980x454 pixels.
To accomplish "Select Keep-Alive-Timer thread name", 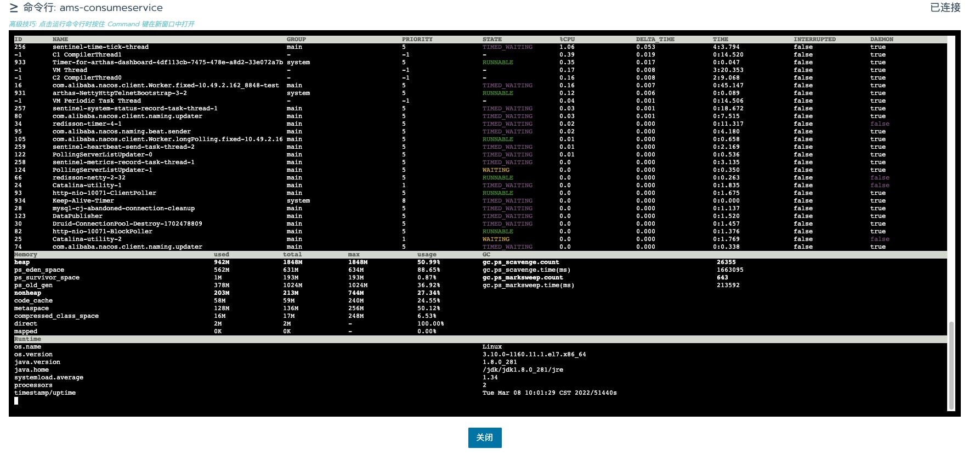I will (x=83, y=201).
